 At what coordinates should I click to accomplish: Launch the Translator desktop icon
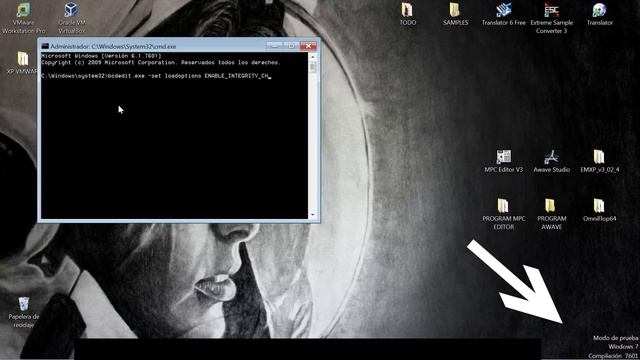click(599, 14)
